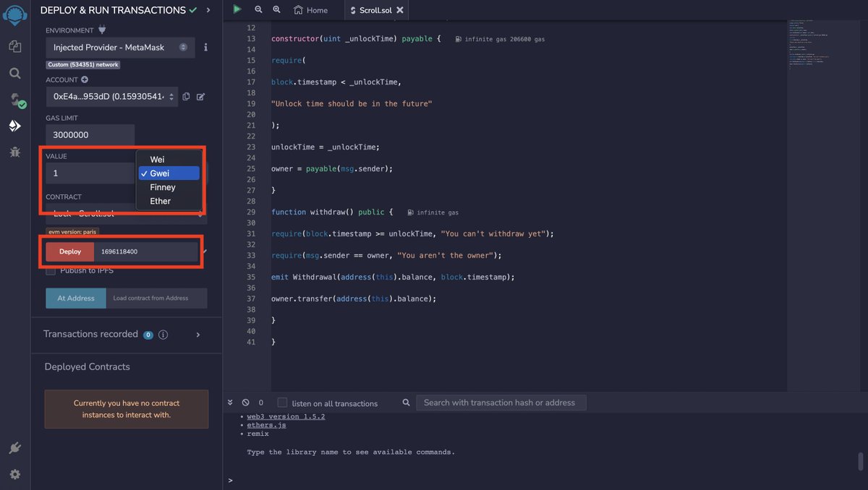Open Remix settings gear

click(15, 474)
